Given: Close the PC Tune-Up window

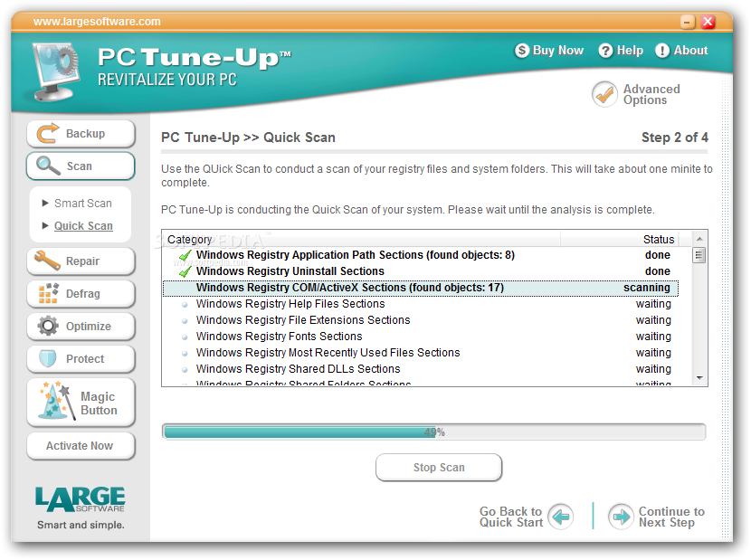Looking at the screenshot, I should pyautogui.click(x=708, y=22).
